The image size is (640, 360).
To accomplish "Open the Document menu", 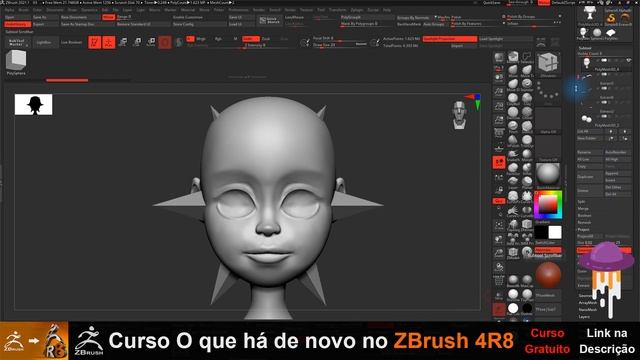I will 55,10.
